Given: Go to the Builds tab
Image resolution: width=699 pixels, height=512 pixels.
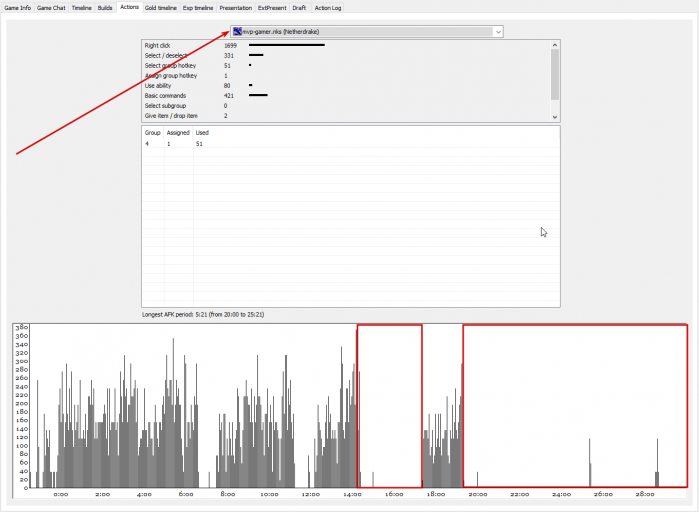Looking at the screenshot, I should pyautogui.click(x=105, y=8).
